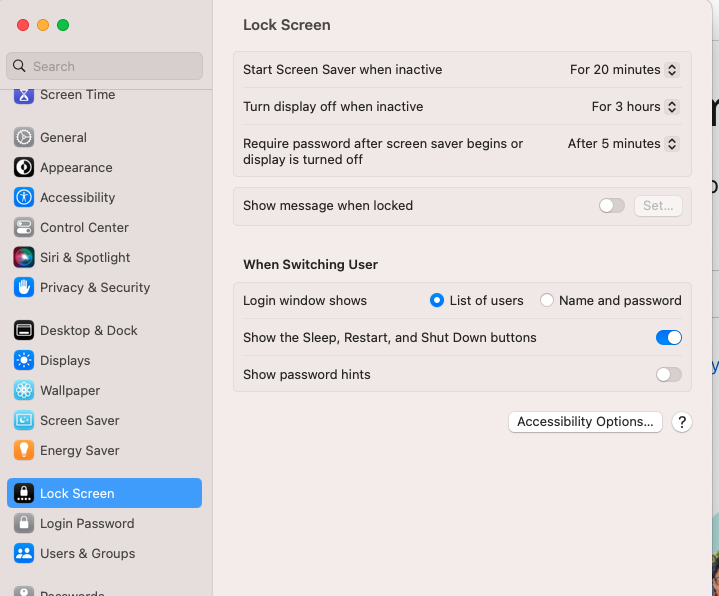Click the Control Center sidebar icon

pos(24,228)
